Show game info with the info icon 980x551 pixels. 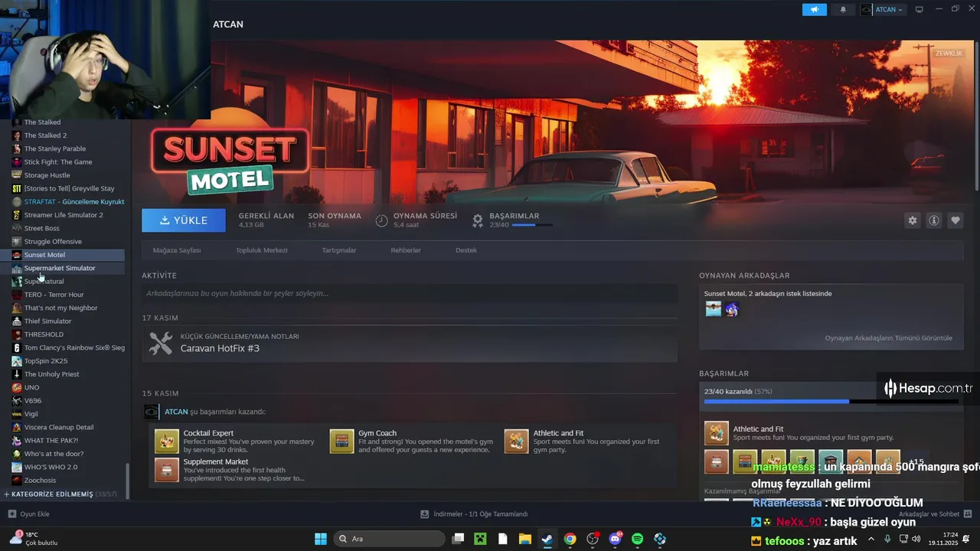(x=934, y=220)
